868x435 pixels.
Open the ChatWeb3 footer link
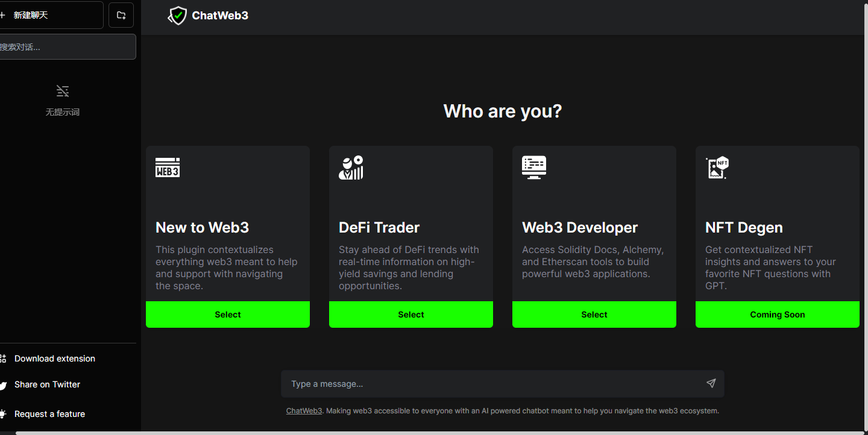[304, 411]
